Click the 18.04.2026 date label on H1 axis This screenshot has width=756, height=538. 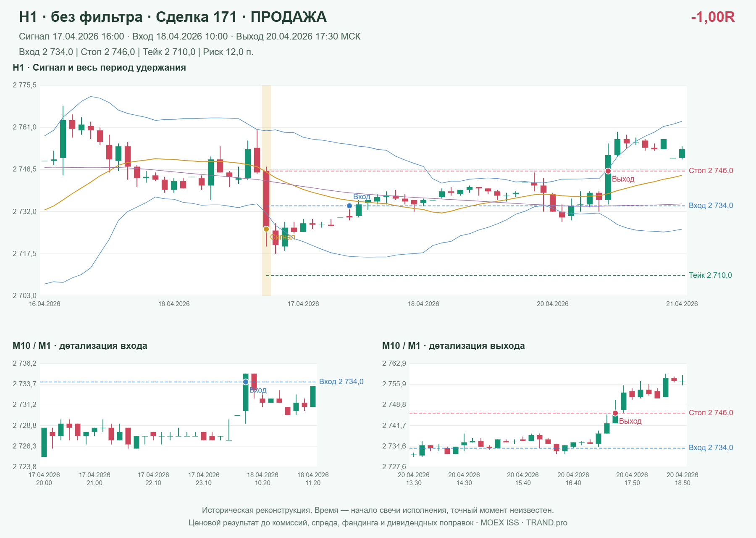tap(423, 304)
